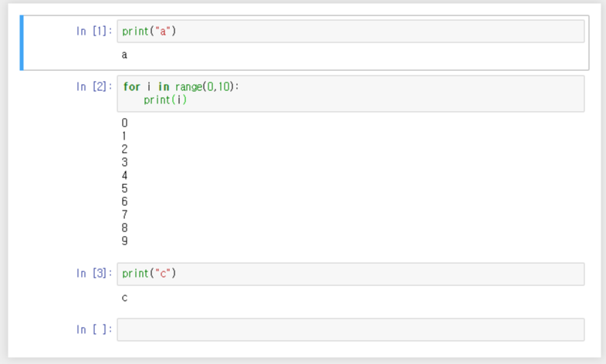Viewport: 606px width, 364px height.
Task: Click the code cell containing print("c")
Action: 350,274
